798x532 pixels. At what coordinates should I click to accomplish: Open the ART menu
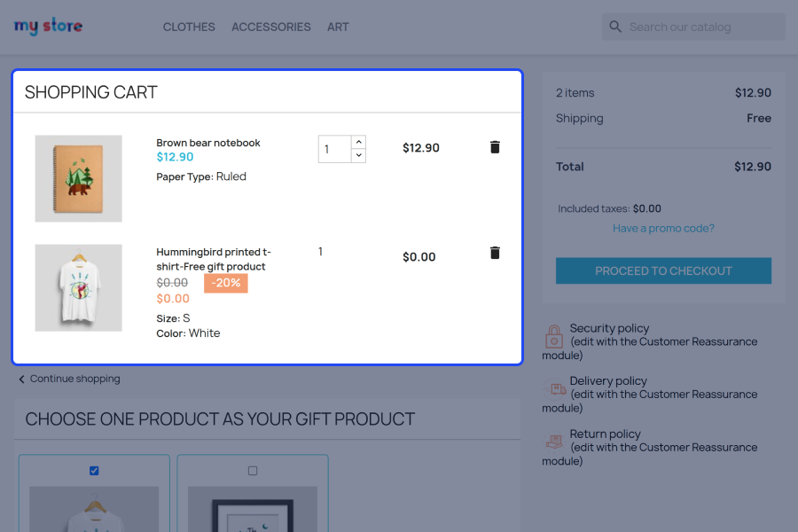tap(338, 27)
